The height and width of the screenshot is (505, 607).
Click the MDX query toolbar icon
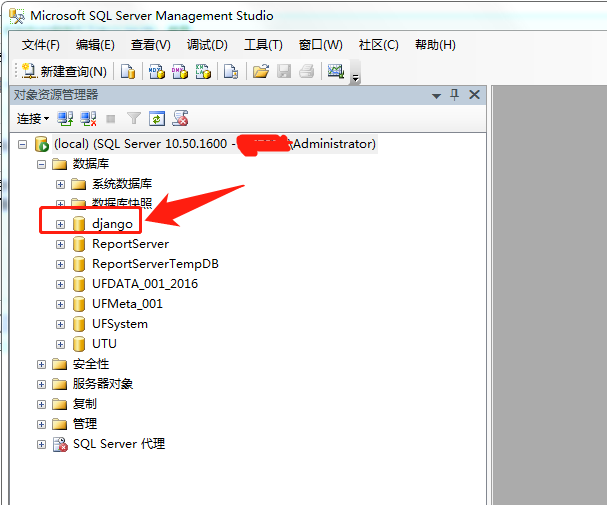coord(157,71)
